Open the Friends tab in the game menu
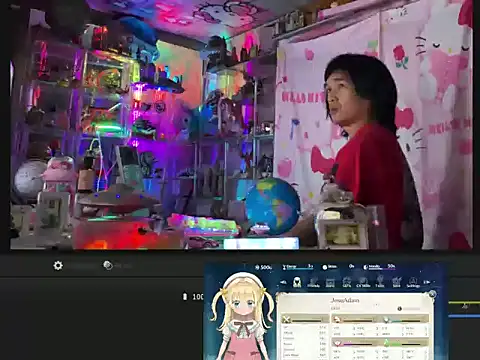 (x=313, y=282)
